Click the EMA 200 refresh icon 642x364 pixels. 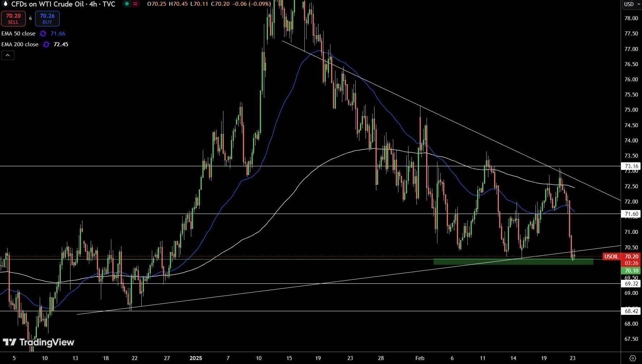click(46, 44)
